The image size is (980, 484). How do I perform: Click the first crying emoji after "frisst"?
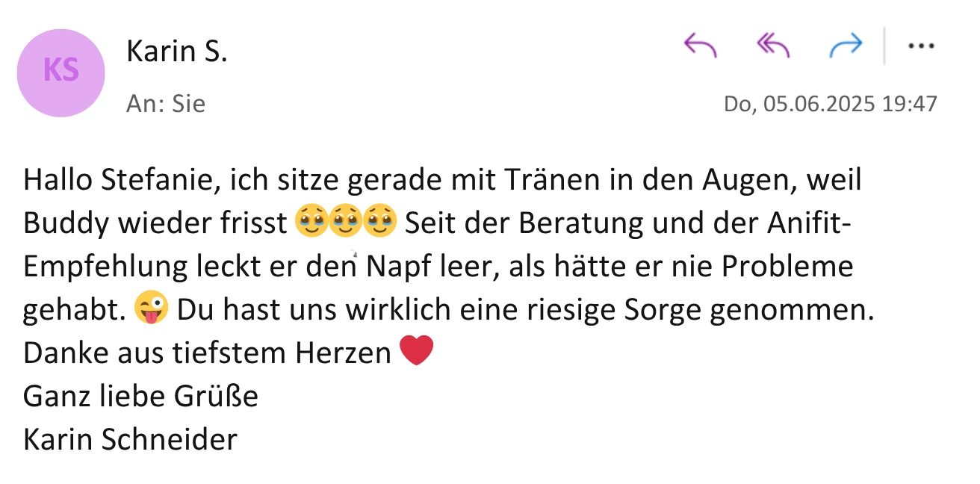tap(311, 223)
